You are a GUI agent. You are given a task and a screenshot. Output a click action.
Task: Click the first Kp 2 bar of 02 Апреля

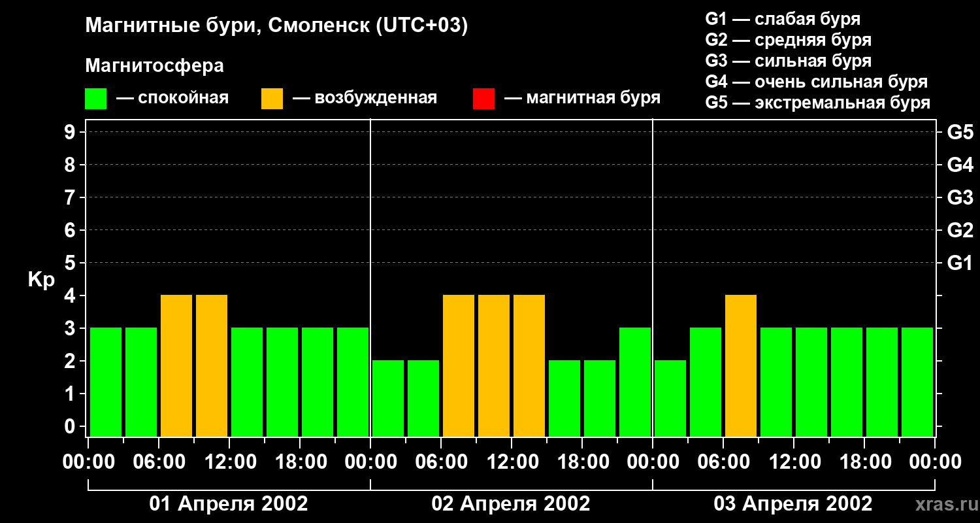(388, 398)
